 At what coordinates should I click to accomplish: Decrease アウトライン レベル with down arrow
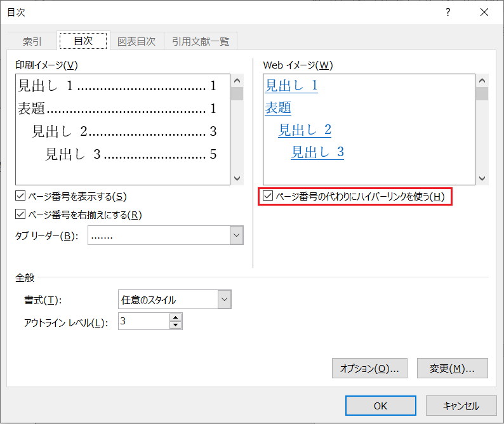(176, 325)
